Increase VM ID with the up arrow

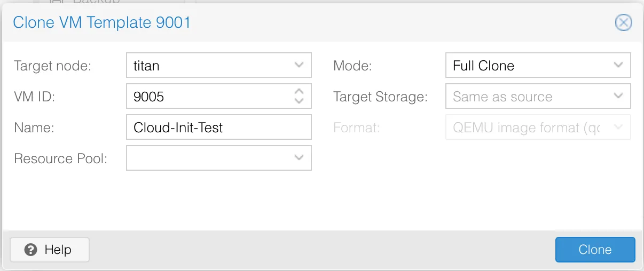coord(299,91)
